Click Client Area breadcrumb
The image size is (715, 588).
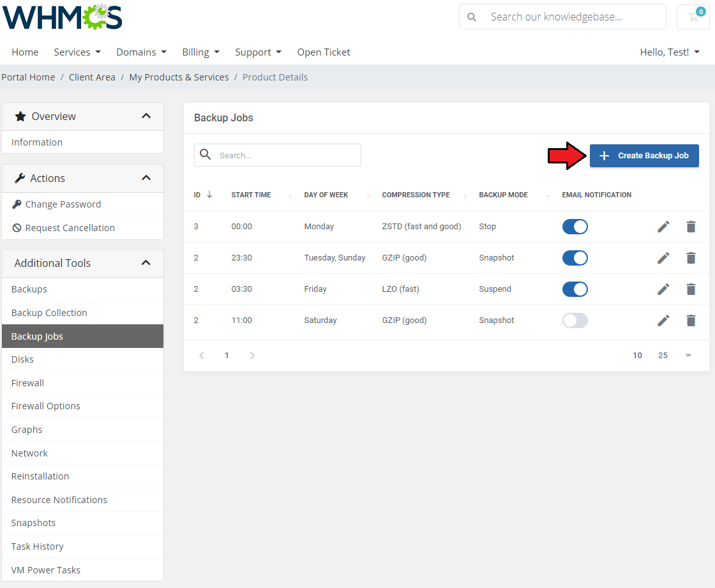click(x=92, y=77)
